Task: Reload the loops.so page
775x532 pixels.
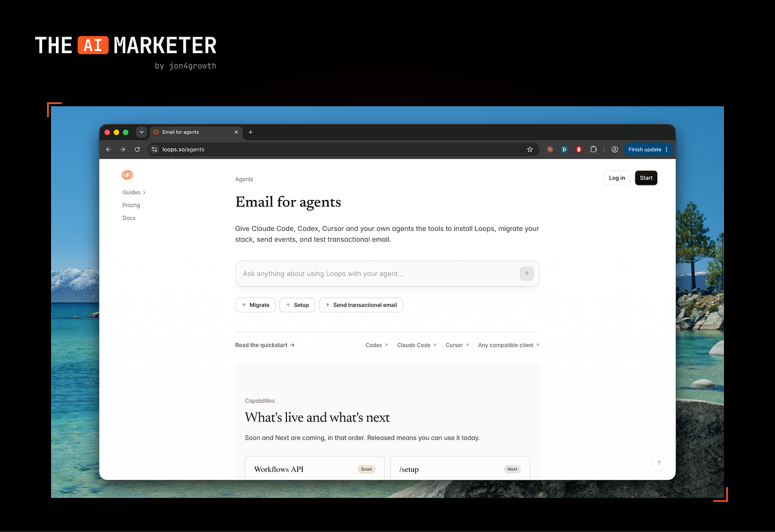Action: pyautogui.click(x=137, y=149)
